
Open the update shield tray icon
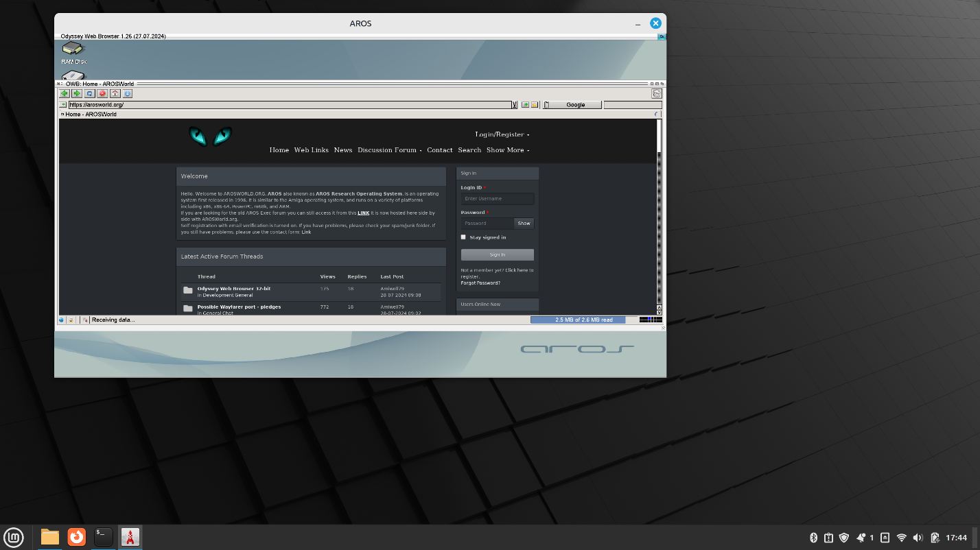[844, 538]
